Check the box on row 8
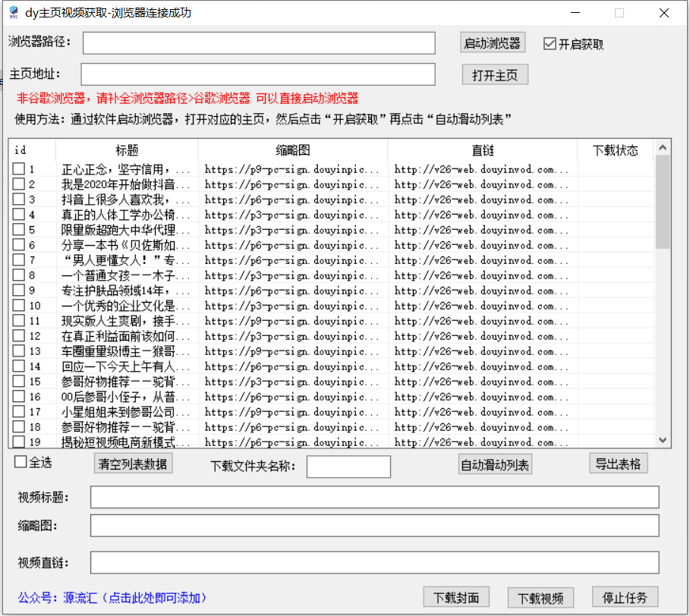 (18, 275)
